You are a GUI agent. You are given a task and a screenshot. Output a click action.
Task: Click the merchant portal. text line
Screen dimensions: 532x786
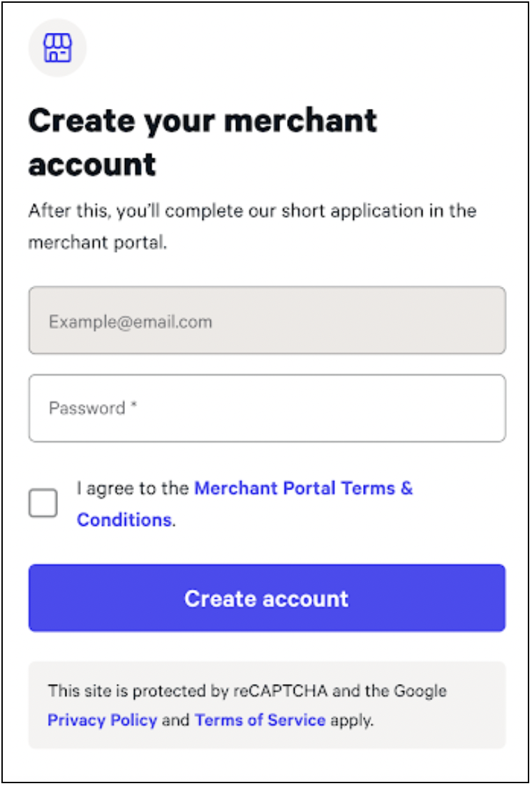pos(97,243)
